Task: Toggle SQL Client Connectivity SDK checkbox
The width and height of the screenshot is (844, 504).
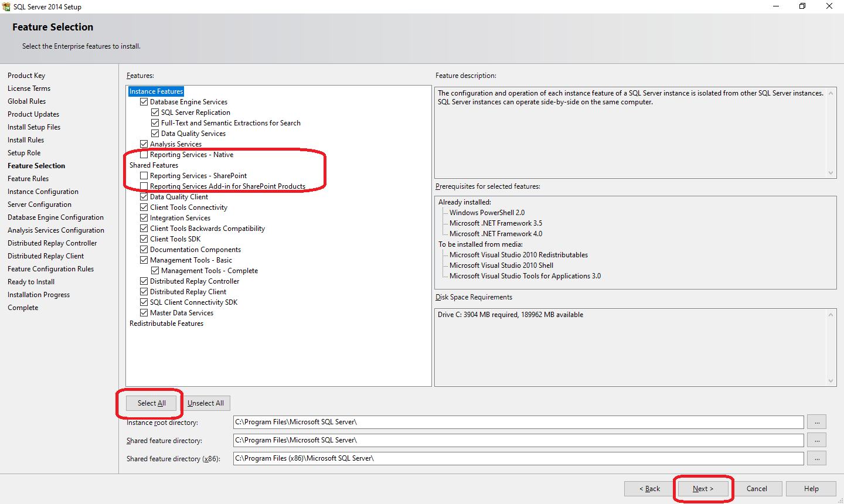Action: tap(144, 302)
